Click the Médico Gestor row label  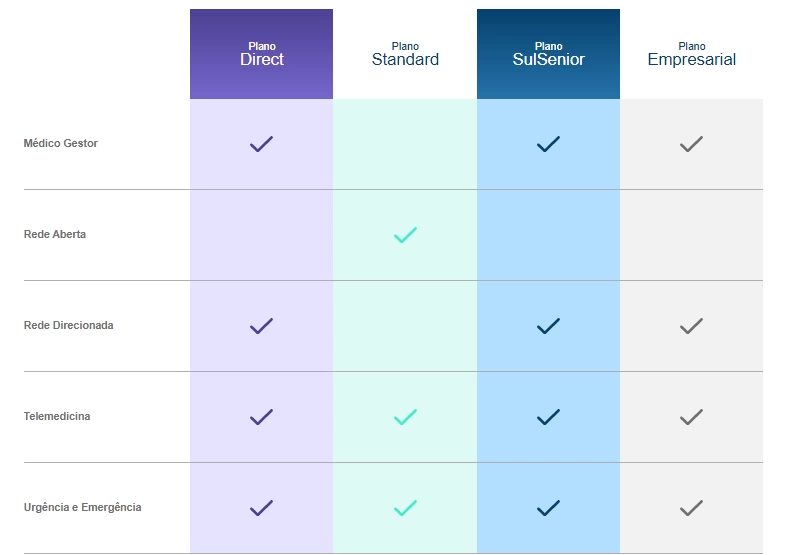[x=61, y=144]
